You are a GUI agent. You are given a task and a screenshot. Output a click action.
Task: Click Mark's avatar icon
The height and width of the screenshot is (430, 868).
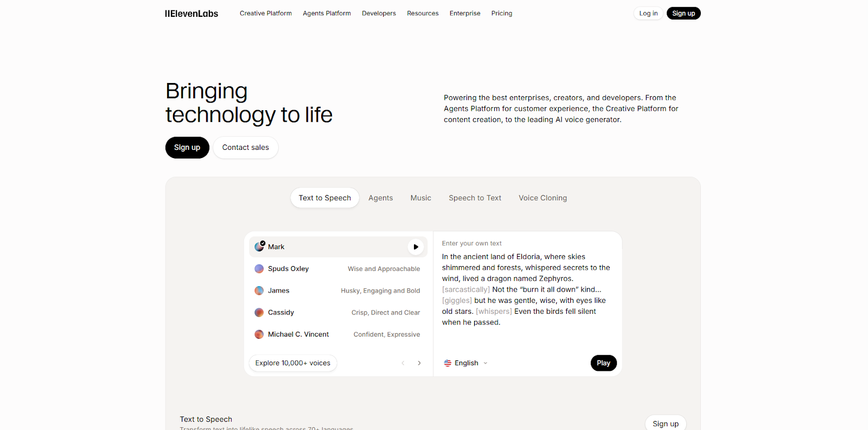(259, 247)
